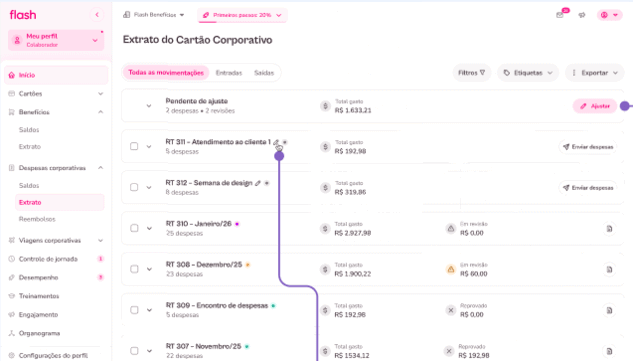Collapse the sidebar with the arrow button

tap(97, 15)
